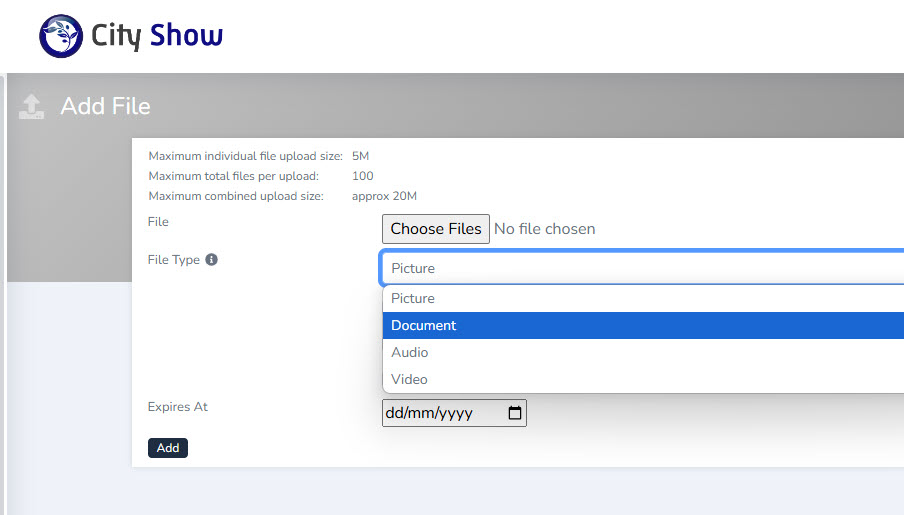This screenshot has width=904, height=515.
Task: Click the Expires At field label
Action: 177,407
